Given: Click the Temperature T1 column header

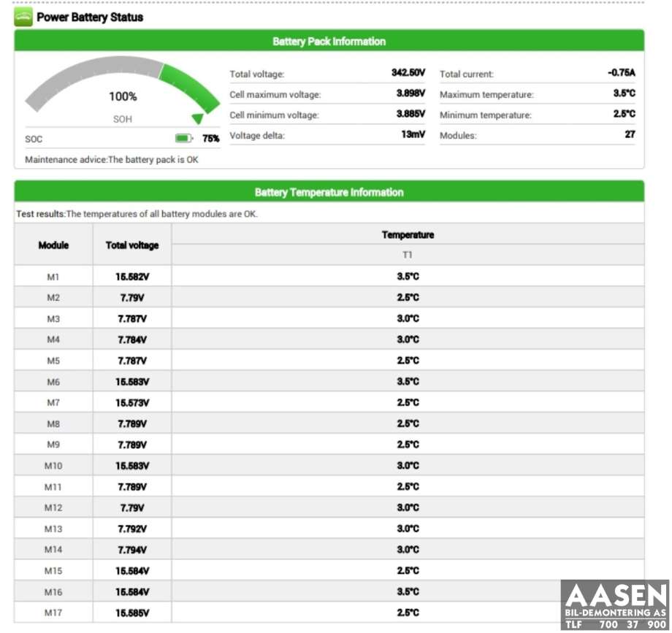Looking at the screenshot, I should click(x=408, y=245).
